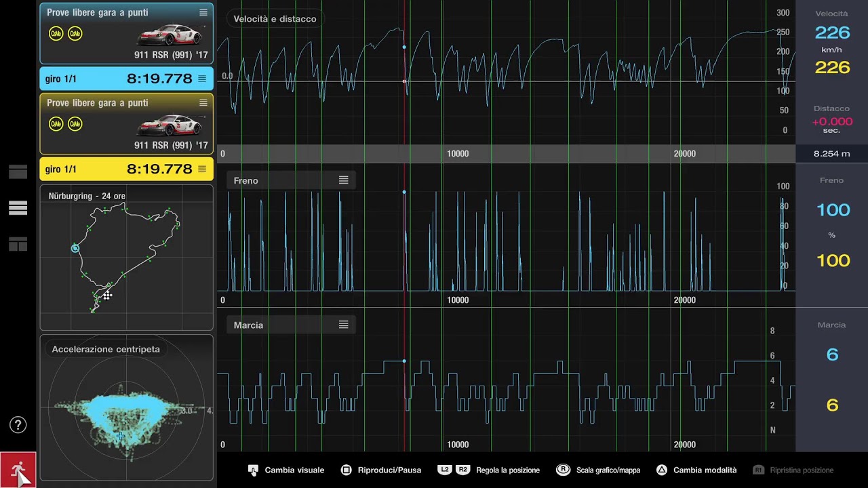Click the Cambia modalità label

point(705,470)
